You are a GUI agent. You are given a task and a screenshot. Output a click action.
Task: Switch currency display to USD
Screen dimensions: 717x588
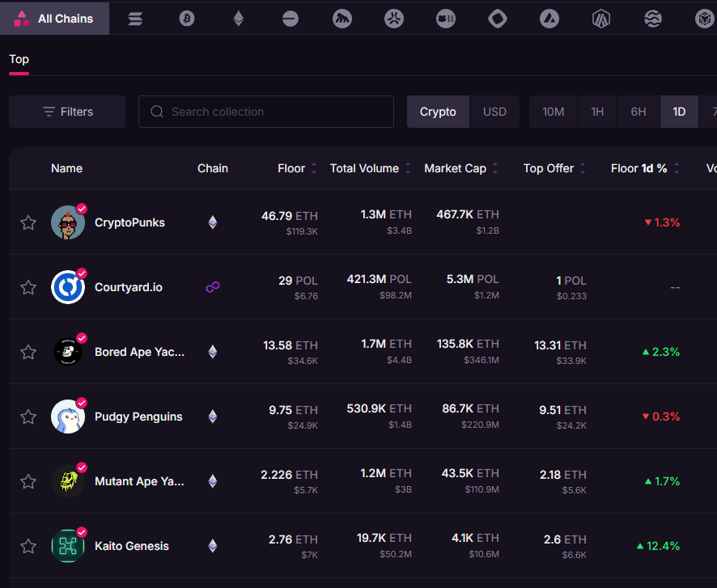pyautogui.click(x=494, y=112)
